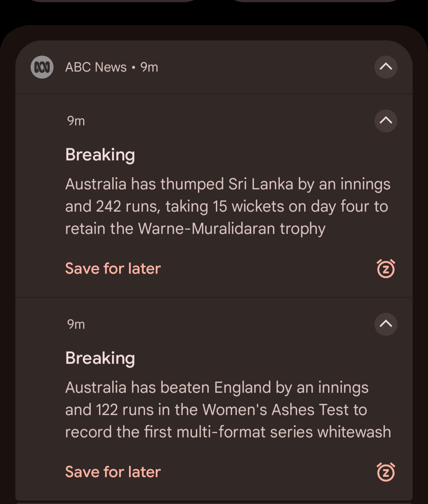The image size is (428, 504).
Task: Collapse the Women's Ashes Test notification
Action: [x=386, y=324]
